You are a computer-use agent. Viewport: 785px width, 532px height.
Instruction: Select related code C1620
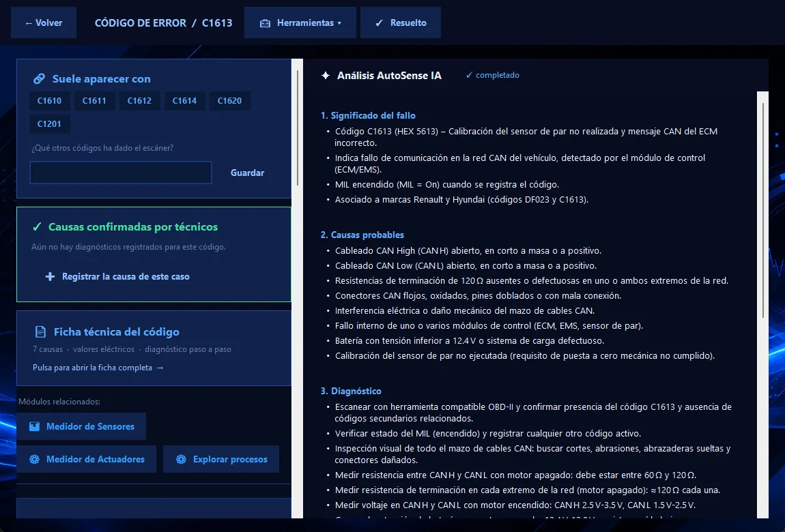(x=230, y=100)
